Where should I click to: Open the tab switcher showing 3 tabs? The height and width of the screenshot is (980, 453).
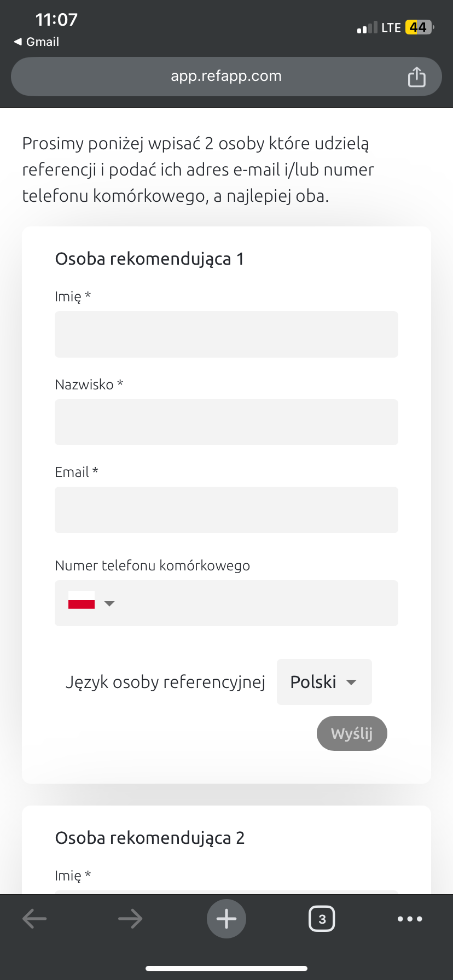pos(322,919)
